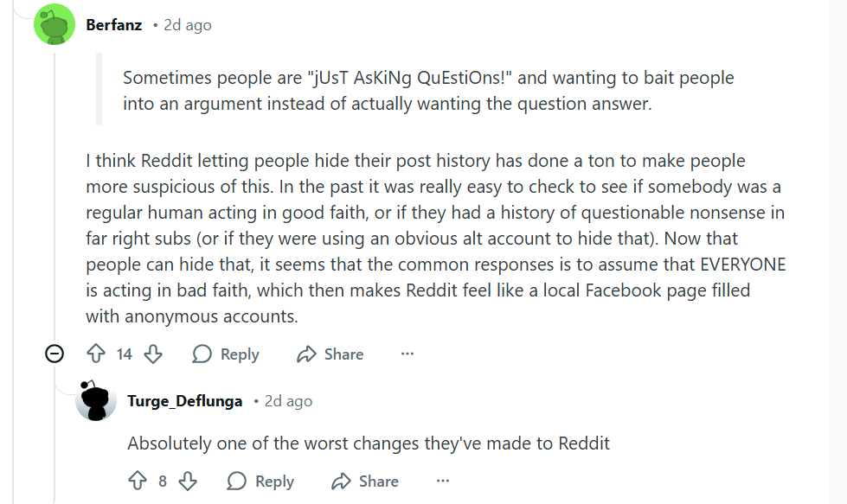847x504 pixels.
Task: Share Turge_Deflunga's reply
Action: tap(366, 482)
